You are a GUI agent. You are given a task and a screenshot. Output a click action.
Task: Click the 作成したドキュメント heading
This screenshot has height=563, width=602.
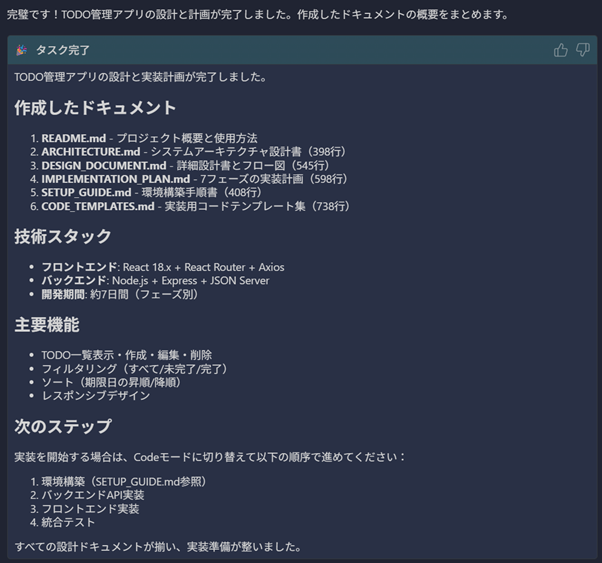(95, 108)
